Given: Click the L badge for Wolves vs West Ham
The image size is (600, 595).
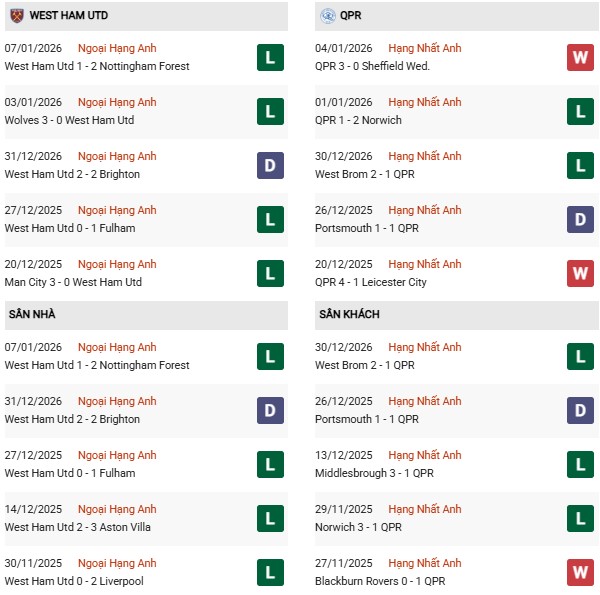Looking at the screenshot, I should [x=270, y=111].
